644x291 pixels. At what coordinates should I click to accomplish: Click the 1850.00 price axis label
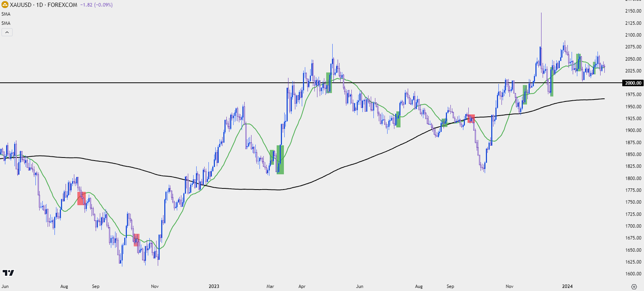[633, 154]
